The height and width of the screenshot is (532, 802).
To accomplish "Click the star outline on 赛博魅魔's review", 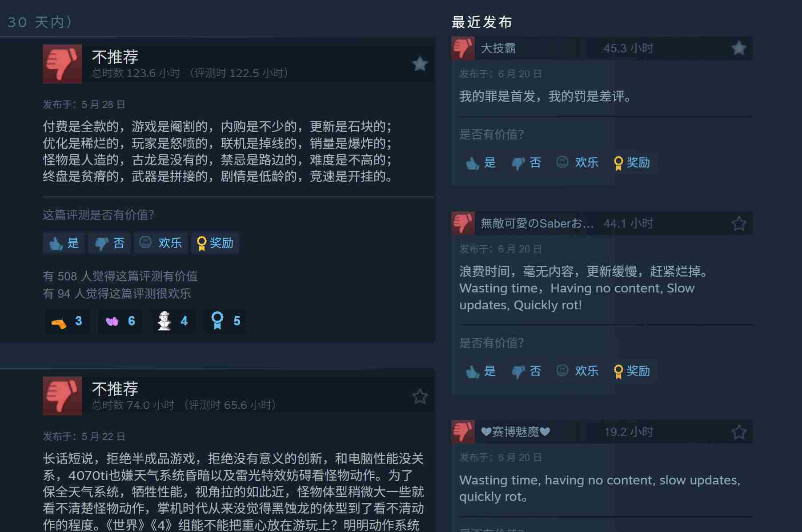I will (x=739, y=432).
